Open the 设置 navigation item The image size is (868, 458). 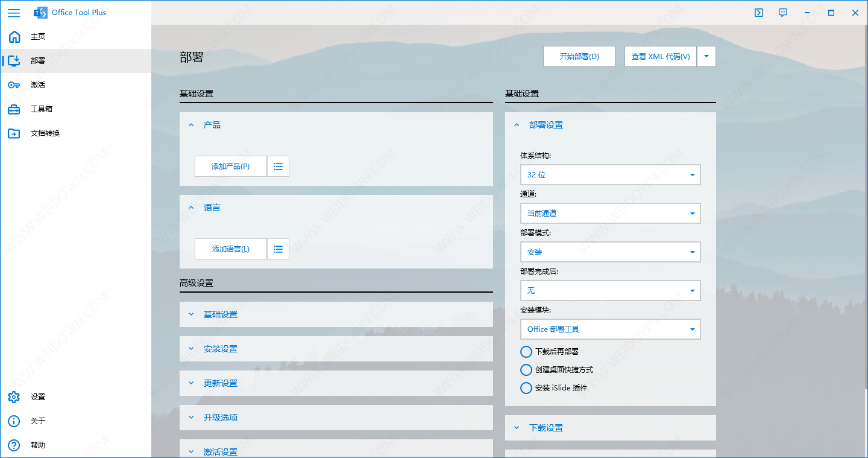click(x=75, y=397)
